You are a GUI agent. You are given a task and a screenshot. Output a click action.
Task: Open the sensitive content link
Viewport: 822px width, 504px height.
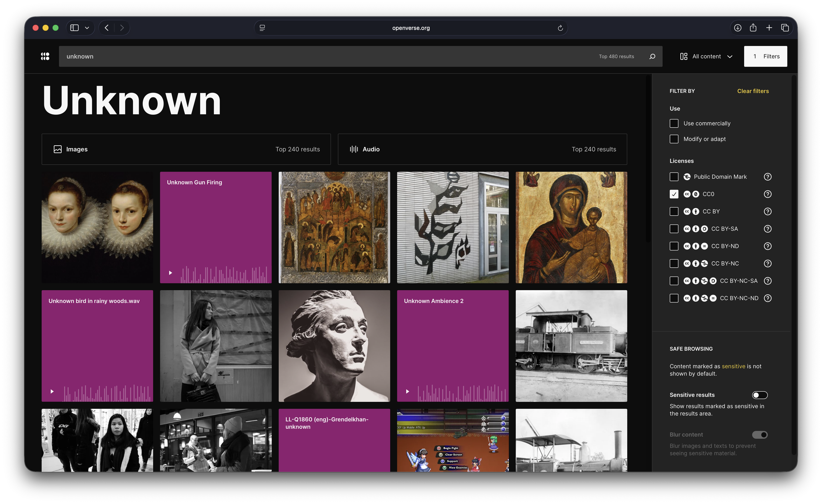coord(733,366)
